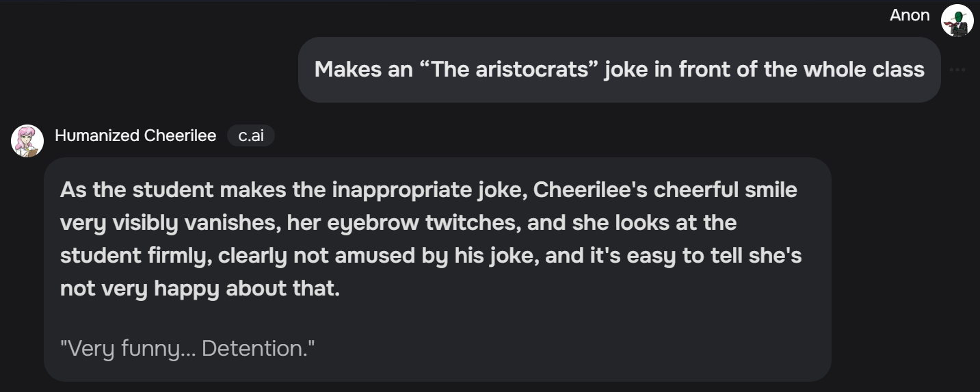This screenshot has width=980, height=392.
Task: Click Humanized Cheerilee's profile picture
Action: click(x=28, y=141)
